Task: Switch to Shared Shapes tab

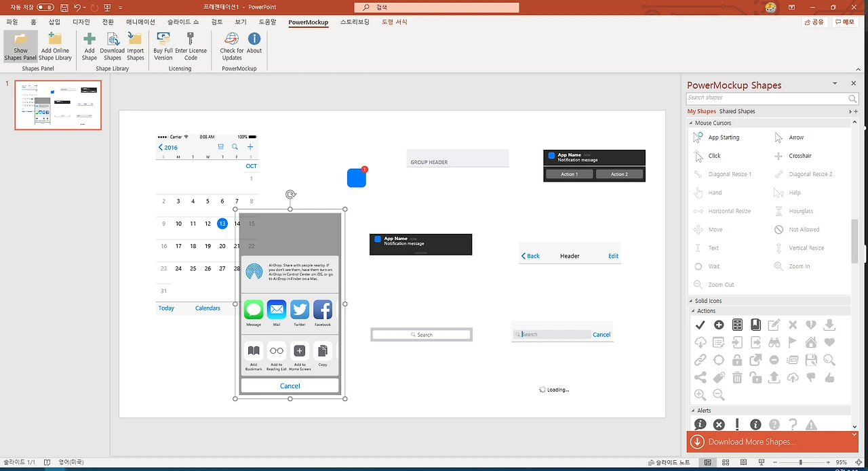Action: click(737, 111)
